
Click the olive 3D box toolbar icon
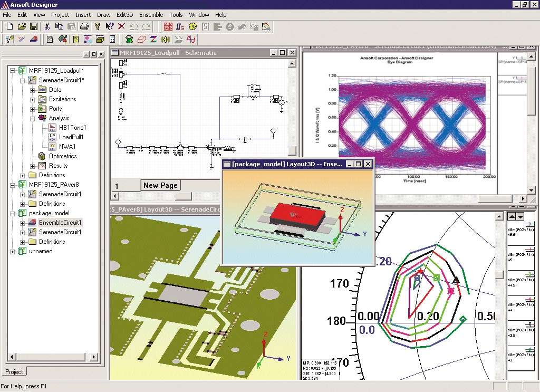click(x=100, y=39)
